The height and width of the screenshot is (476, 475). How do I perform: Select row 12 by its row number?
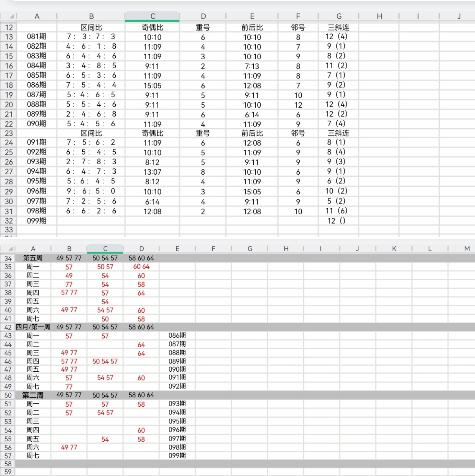pyautogui.click(x=9, y=28)
